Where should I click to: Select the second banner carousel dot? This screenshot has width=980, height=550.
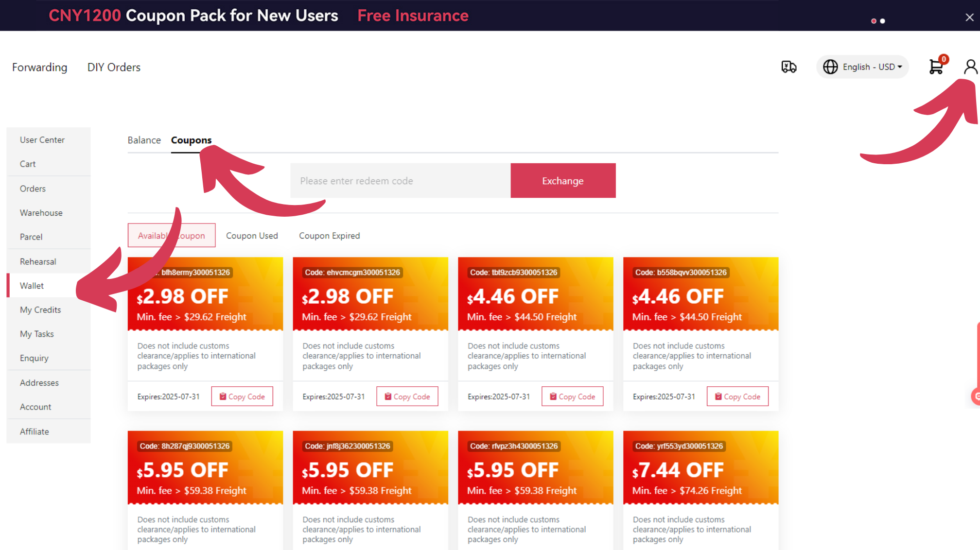(883, 21)
